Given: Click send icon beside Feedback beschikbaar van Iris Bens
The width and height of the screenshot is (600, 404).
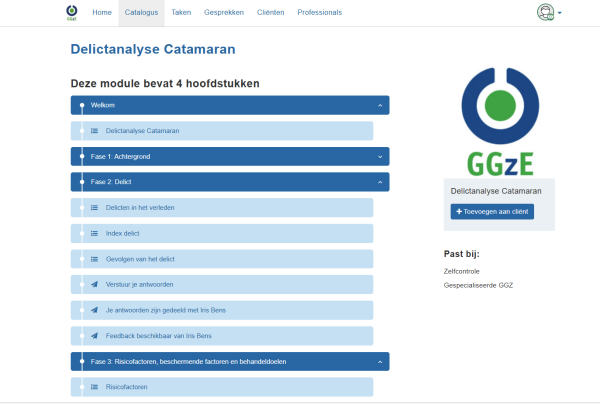Looking at the screenshot, I should point(94,336).
